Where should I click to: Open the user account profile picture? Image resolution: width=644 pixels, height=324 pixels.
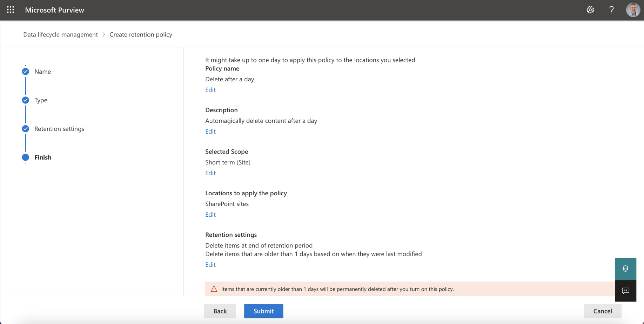633,10
